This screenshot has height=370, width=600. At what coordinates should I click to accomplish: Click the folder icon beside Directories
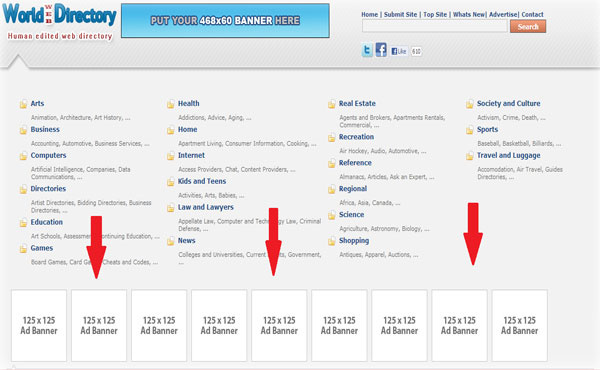pos(23,189)
